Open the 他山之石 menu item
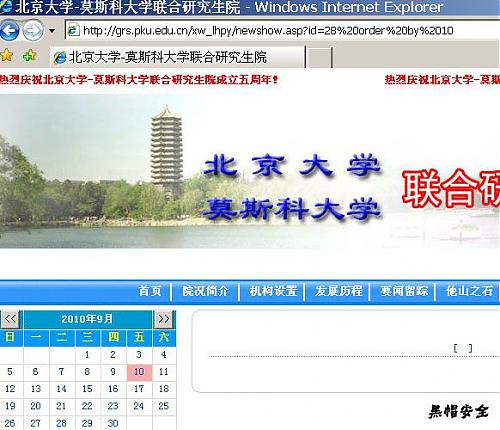The image size is (500, 430). pyautogui.click(x=469, y=291)
